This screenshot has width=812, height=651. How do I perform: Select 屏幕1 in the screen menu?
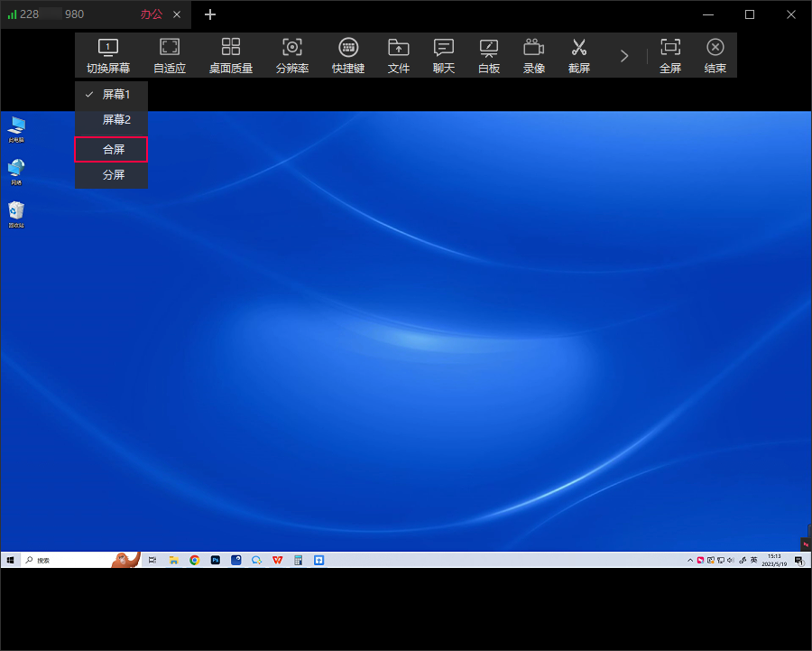111,94
